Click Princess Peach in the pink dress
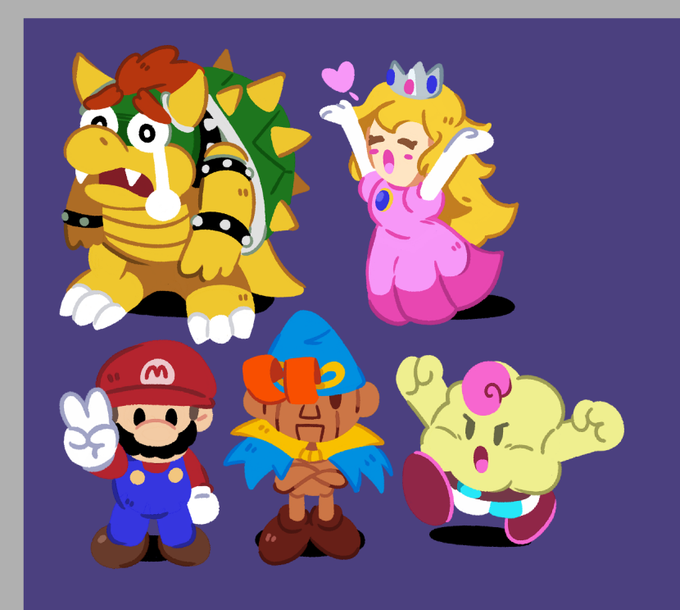Viewport: 680px width, 610px height. tap(418, 195)
